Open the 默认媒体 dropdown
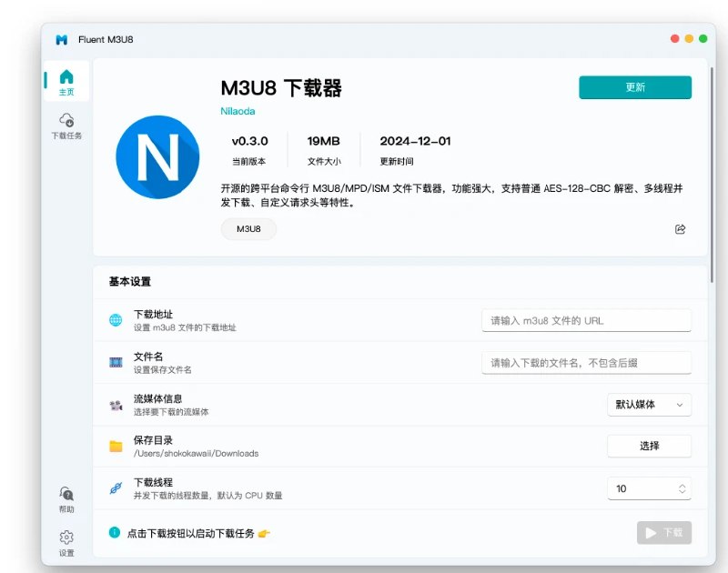 point(649,405)
